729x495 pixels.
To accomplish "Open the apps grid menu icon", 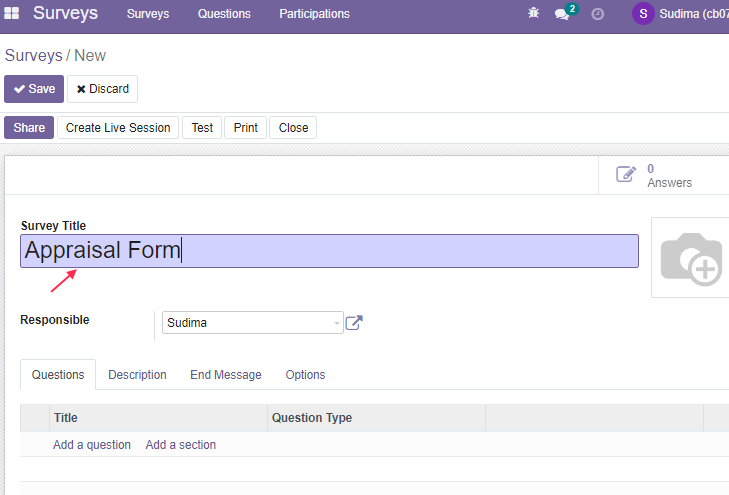I will [x=12, y=13].
